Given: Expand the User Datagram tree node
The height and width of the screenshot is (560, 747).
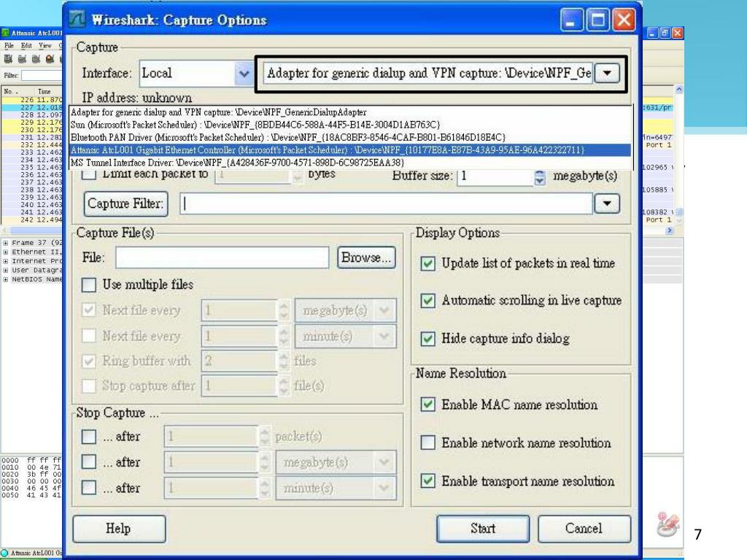Looking at the screenshot, I should point(6,270).
